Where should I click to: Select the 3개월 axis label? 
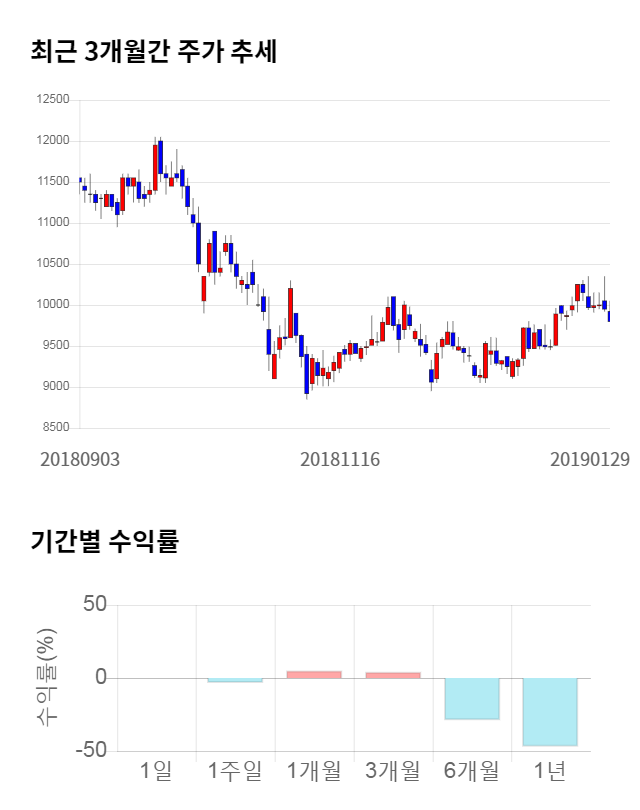click(x=393, y=770)
